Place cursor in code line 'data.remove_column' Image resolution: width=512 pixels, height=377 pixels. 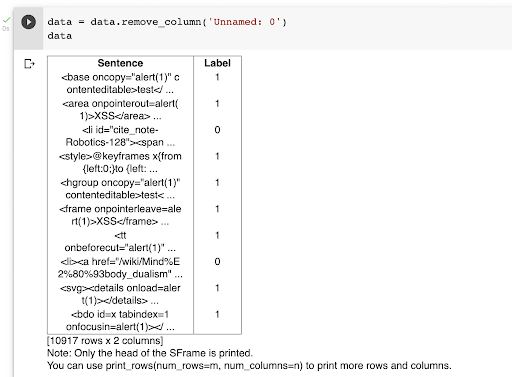pos(167,22)
